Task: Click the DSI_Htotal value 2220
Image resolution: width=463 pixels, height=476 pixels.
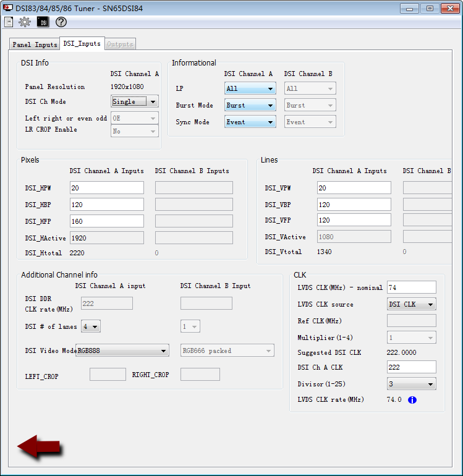Action: coord(77,253)
